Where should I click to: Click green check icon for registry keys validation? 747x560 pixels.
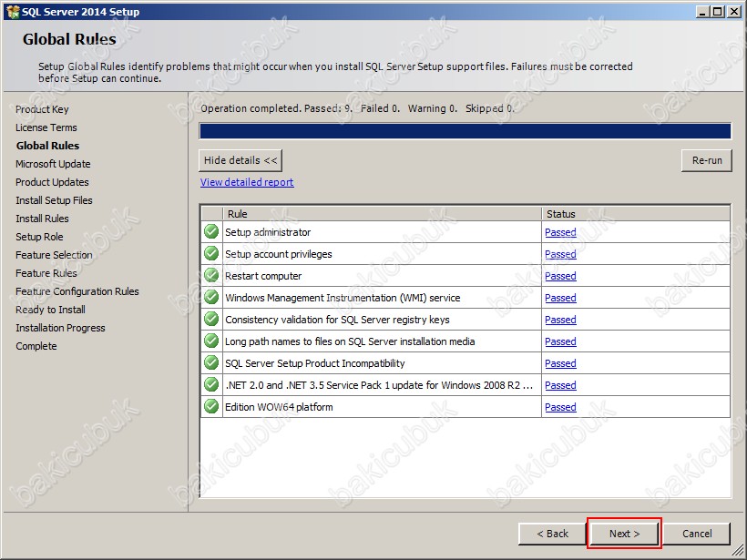point(211,320)
